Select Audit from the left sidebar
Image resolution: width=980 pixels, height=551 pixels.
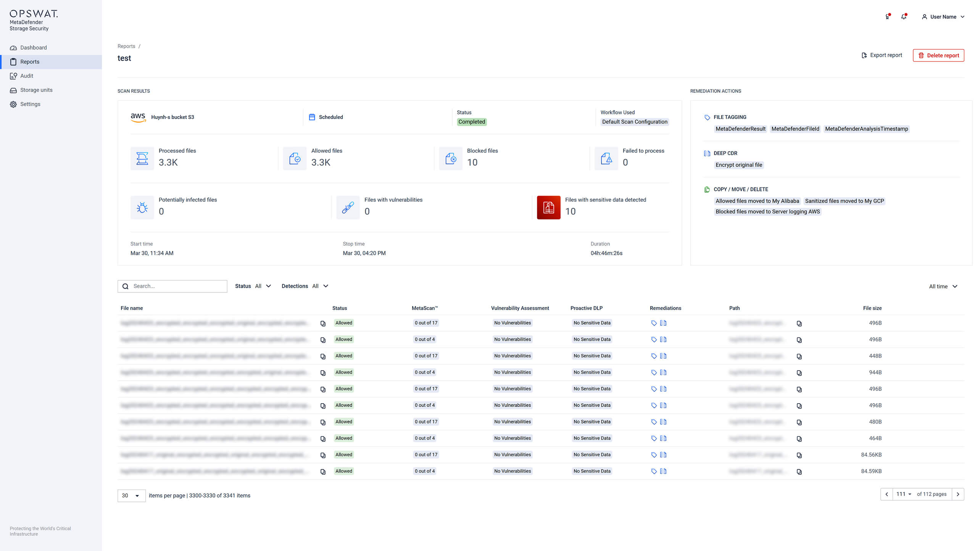pyautogui.click(x=27, y=76)
